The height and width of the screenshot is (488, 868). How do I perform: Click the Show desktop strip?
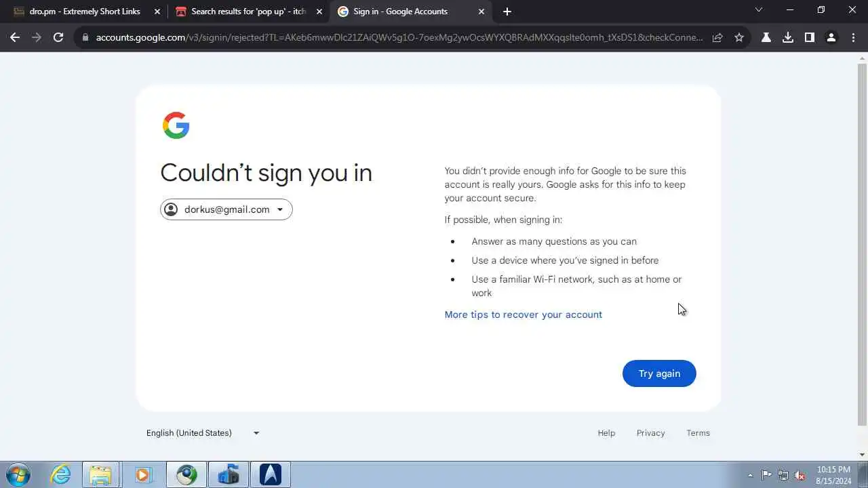tap(863, 474)
